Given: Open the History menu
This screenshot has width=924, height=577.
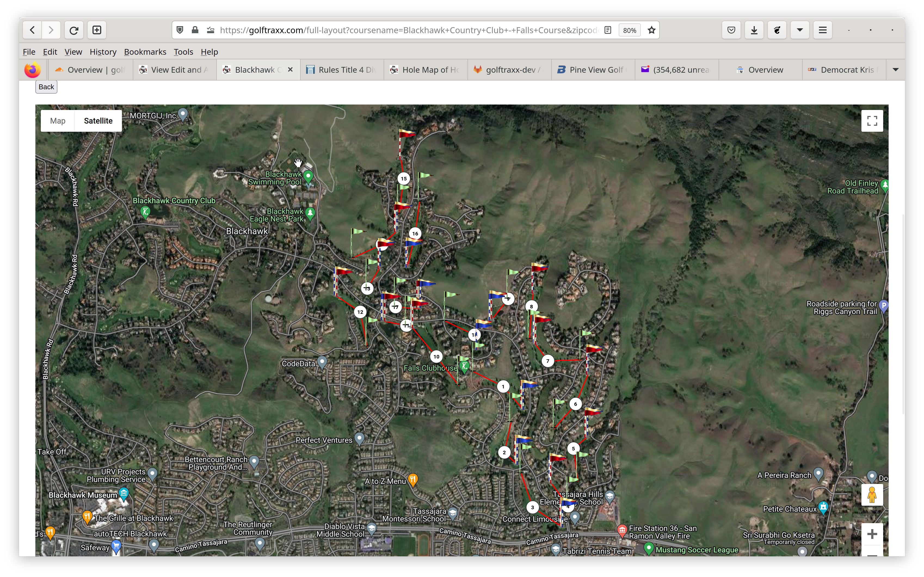Looking at the screenshot, I should (103, 52).
